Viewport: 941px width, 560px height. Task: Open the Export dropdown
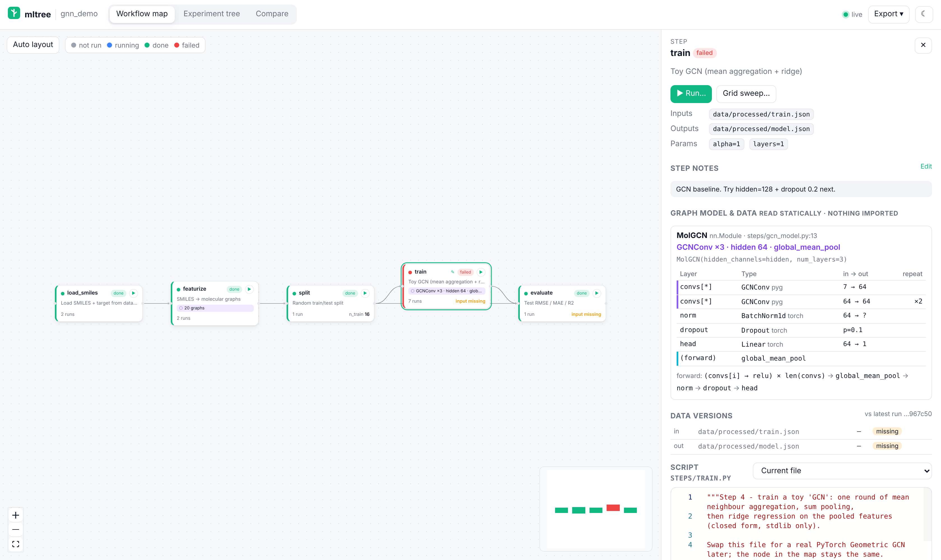click(889, 14)
